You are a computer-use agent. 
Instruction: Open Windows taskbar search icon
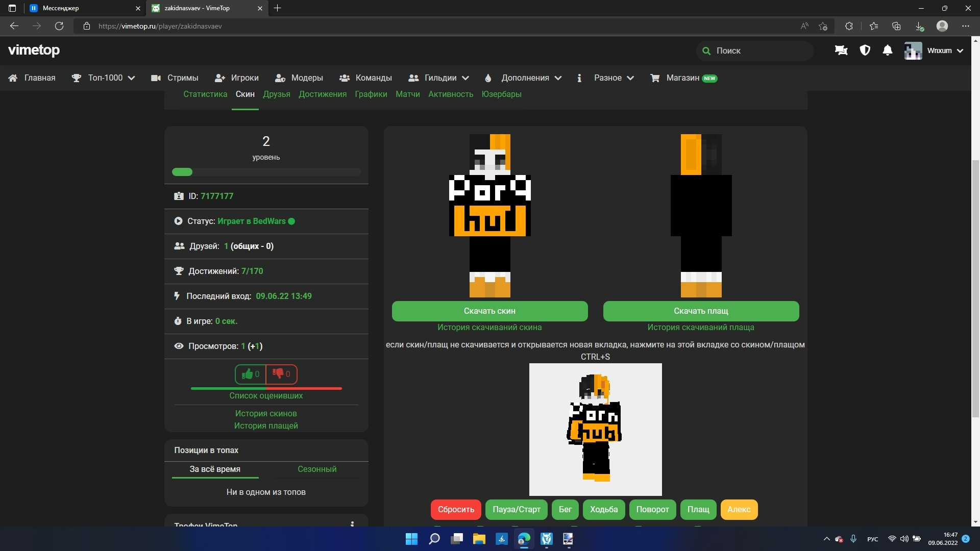pos(434,539)
